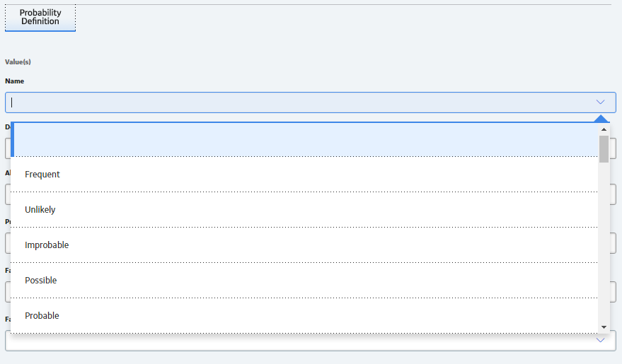Screen dimensions: 622x364
Task: Click the Value(s) section heading
Action: pyautogui.click(x=18, y=61)
